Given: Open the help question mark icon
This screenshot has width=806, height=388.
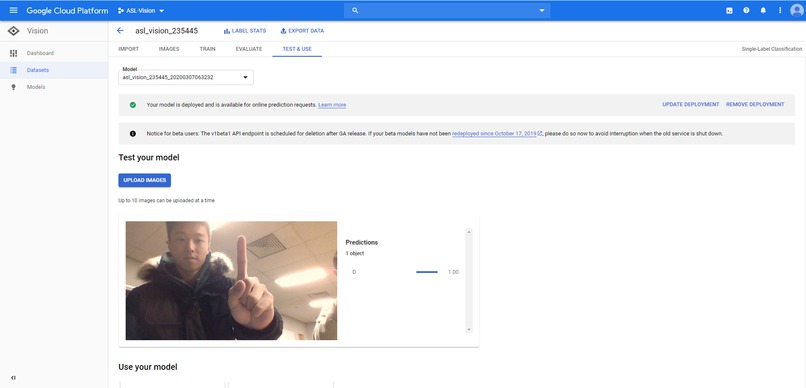Looking at the screenshot, I should 746,10.
